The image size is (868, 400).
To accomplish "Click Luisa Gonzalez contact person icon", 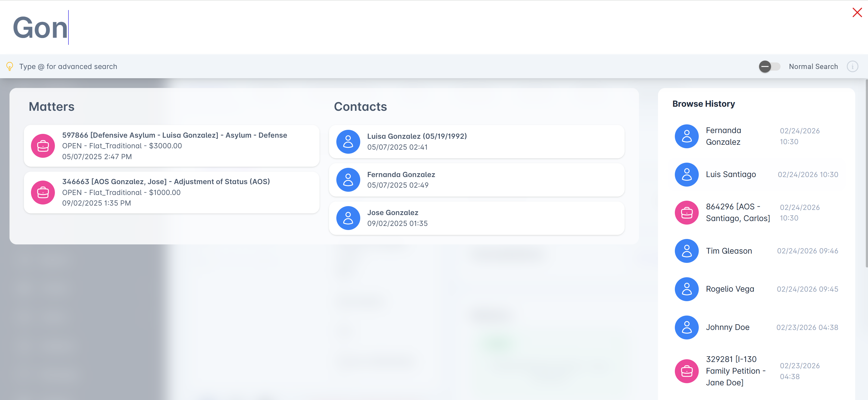I will 348,142.
